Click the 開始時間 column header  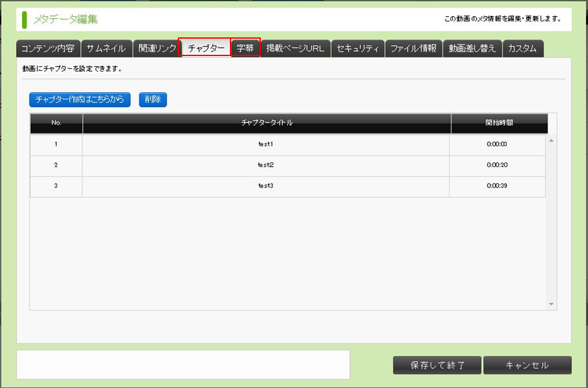point(499,122)
